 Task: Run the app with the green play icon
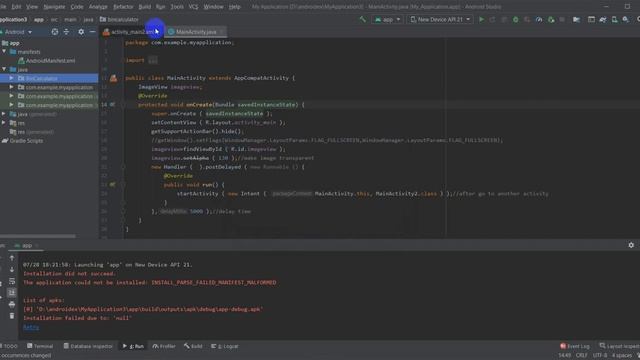pos(481,19)
